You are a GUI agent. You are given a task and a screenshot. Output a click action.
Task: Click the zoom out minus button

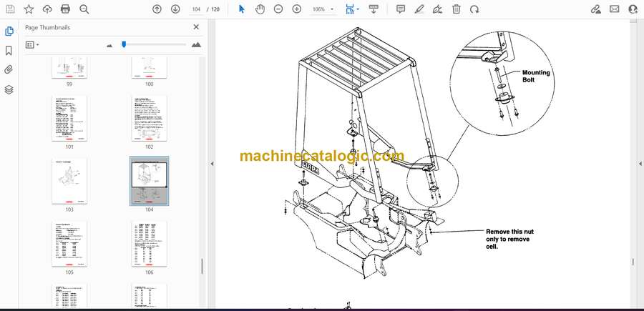tap(278, 9)
